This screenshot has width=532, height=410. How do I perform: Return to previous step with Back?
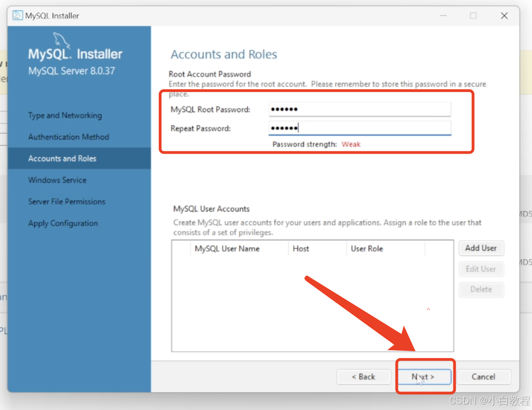pos(363,377)
